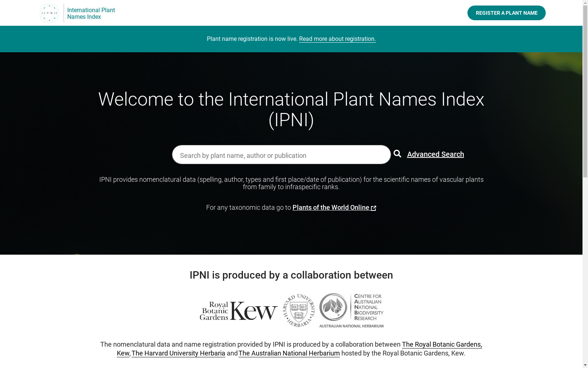Click Register a Plant Name button

[x=506, y=13]
